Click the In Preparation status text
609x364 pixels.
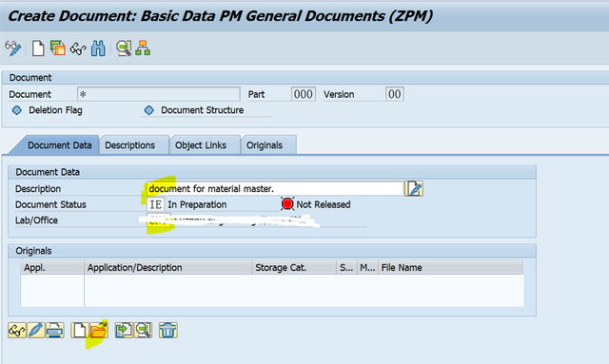point(197,204)
